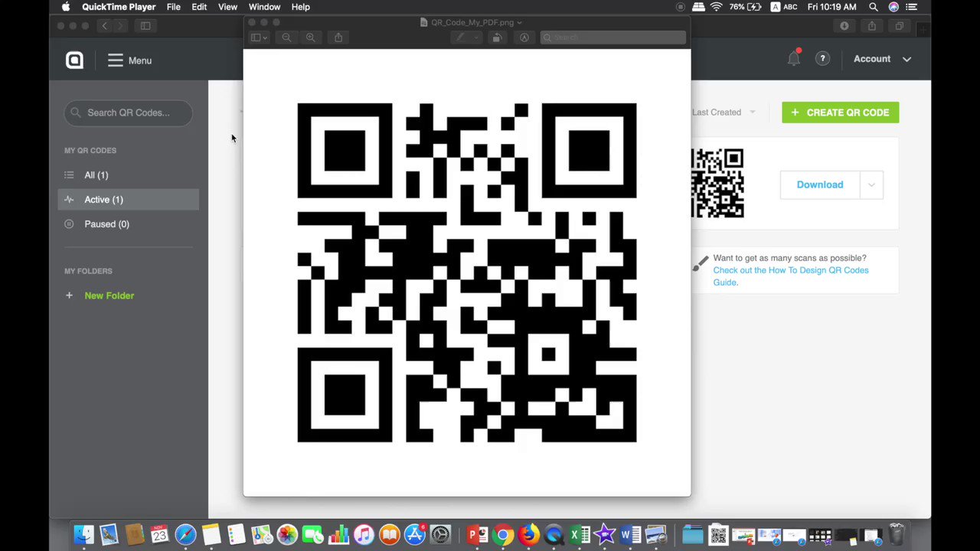Open App Store from the dock
The height and width of the screenshot is (551, 980).
pyautogui.click(x=414, y=534)
